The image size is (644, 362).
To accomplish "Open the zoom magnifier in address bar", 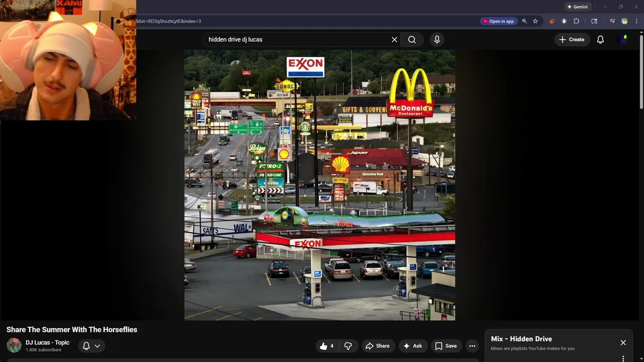I will point(524,21).
